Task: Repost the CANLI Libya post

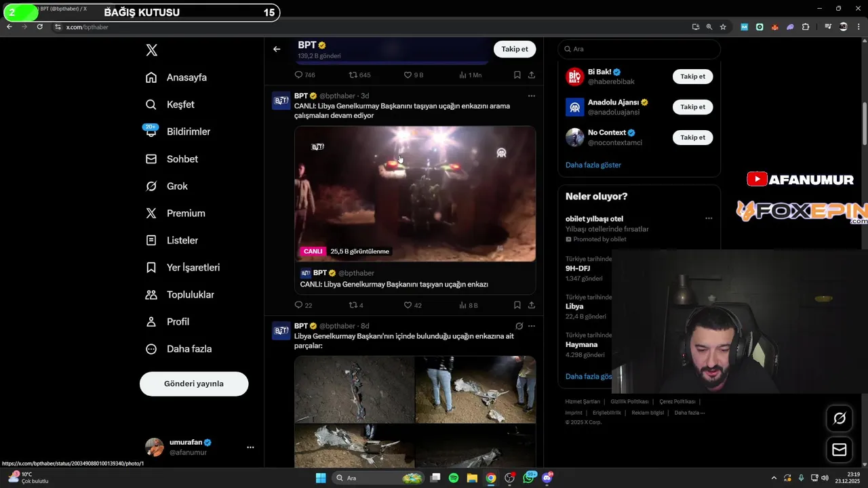Action: tap(356, 305)
